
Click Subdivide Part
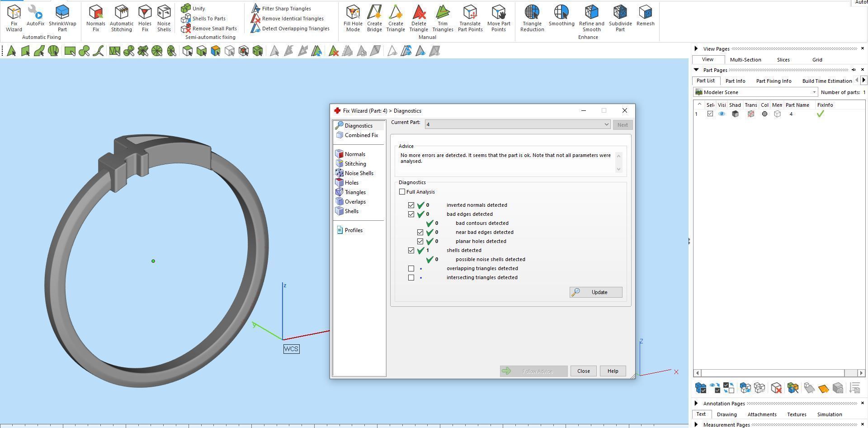tap(620, 18)
